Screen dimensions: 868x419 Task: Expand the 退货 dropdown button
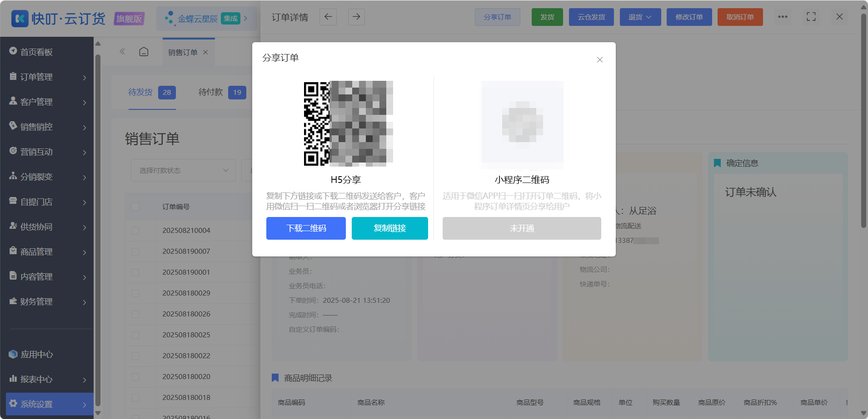[640, 17]
